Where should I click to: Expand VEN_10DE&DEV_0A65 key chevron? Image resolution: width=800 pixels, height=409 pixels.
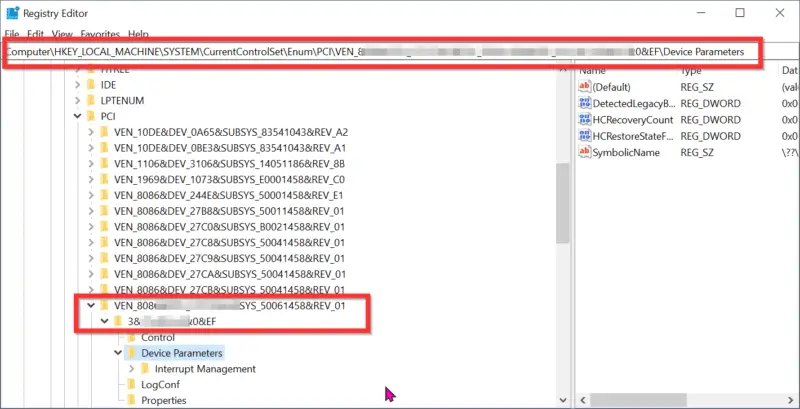(x=91, y=132)
